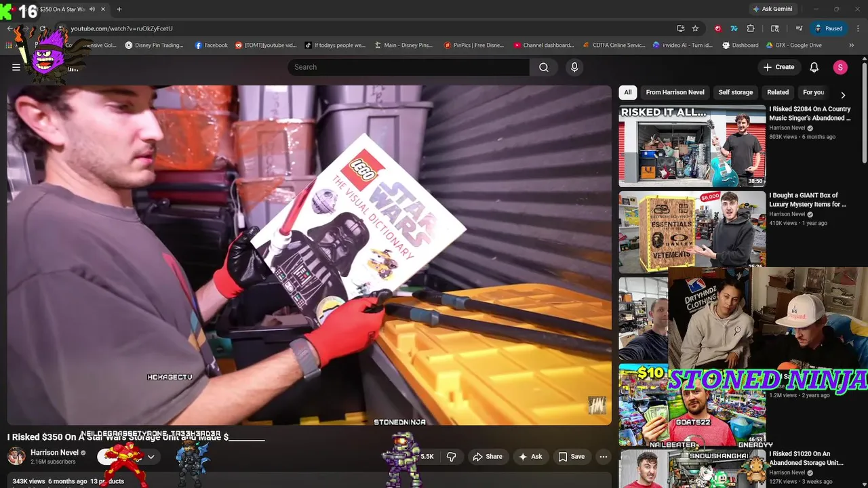Open CDTFA Online Services bookmark

click(614, 45)
